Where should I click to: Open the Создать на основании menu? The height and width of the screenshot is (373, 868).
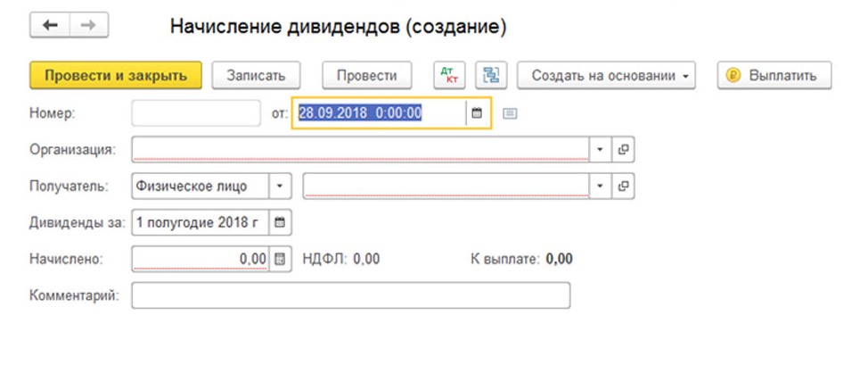pos(606,76)
